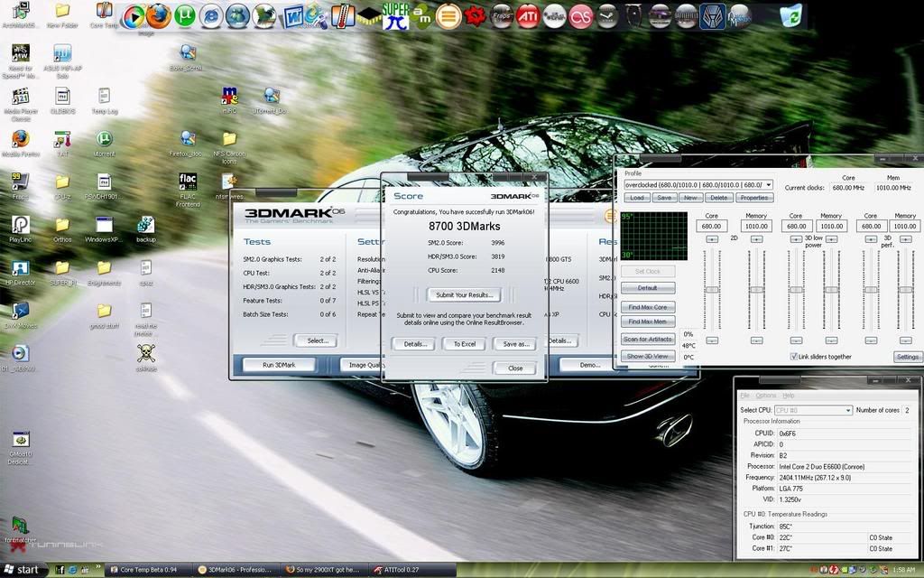Click the 2D Memory clock slider
The width and height of the screenshot is (924, 578).
757,290
